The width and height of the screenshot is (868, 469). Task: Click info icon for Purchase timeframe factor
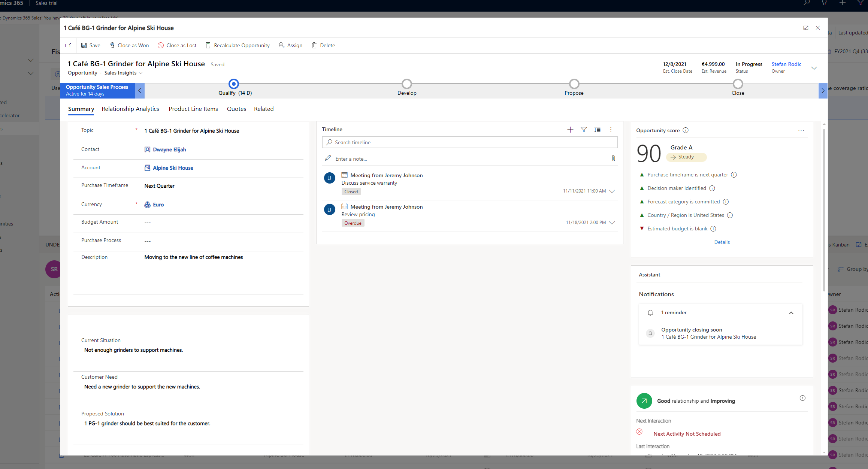[734, 175]
